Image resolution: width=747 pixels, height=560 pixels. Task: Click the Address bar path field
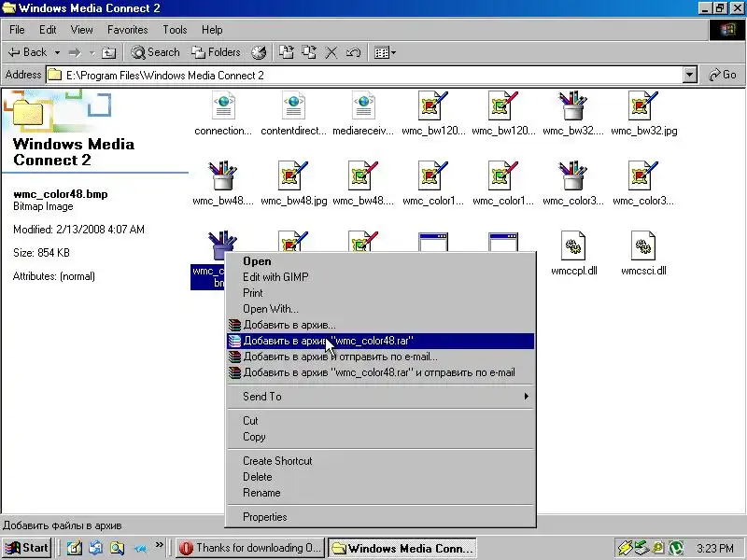coord(365,76)
